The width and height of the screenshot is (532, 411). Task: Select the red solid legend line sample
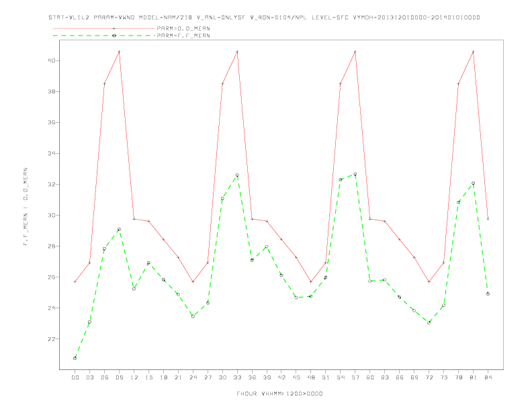coord(104,28)
